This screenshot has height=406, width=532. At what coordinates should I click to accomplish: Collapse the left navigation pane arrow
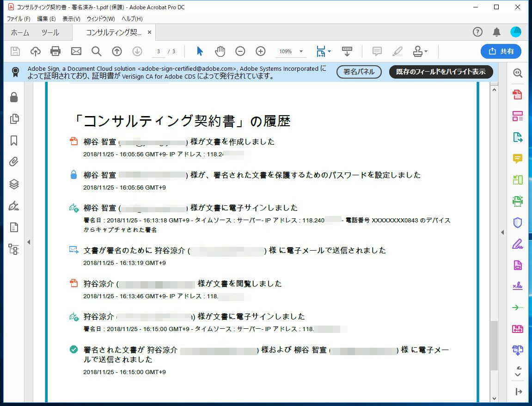29,242
